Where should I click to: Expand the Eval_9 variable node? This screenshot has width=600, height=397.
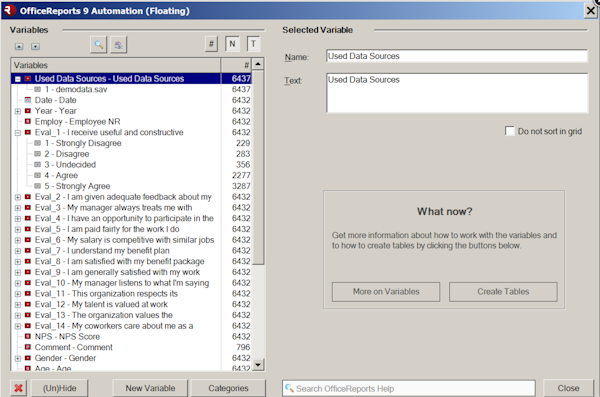pos(18,273)
